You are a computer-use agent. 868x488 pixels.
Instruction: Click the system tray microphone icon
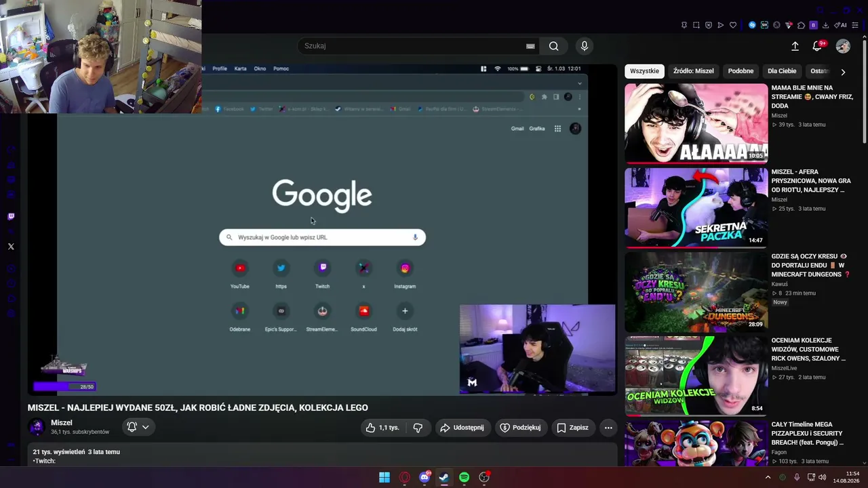[797, 477]
